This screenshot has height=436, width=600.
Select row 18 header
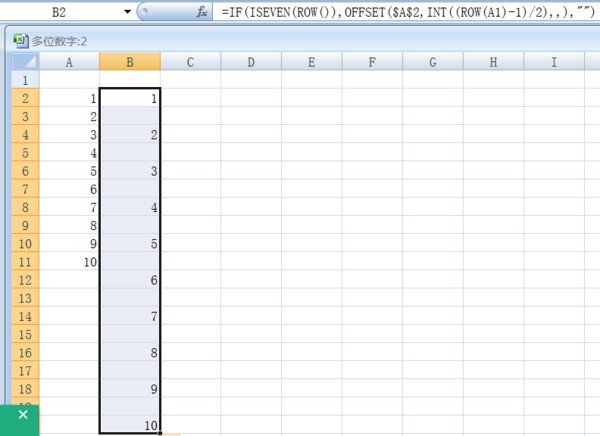click(x=25, y=389)
